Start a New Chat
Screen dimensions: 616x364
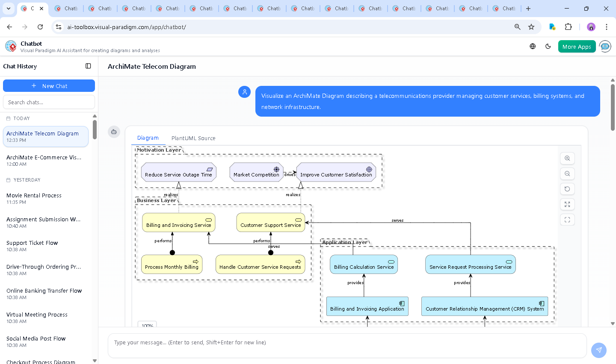[x=49, y=85]
